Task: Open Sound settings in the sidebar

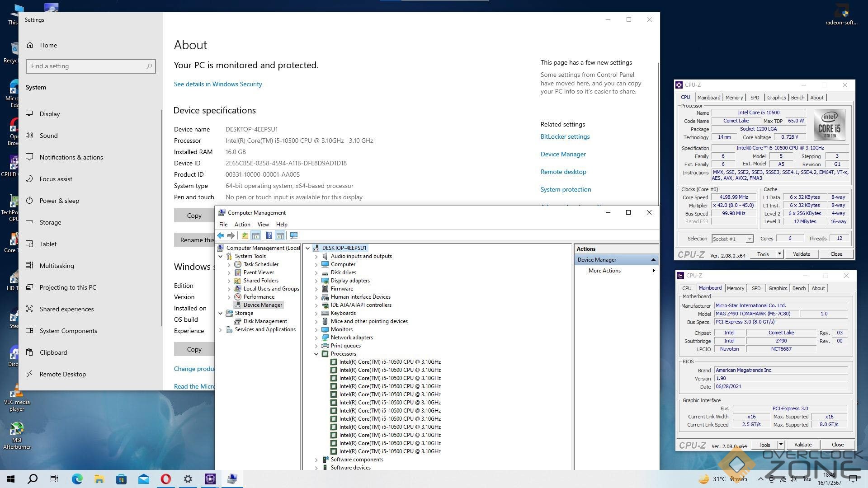Action: point(48,136)
